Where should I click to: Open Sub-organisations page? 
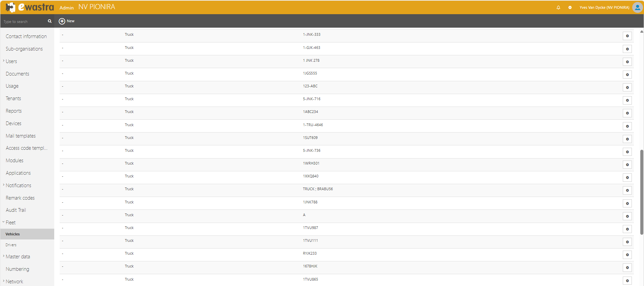coord(24,49)
